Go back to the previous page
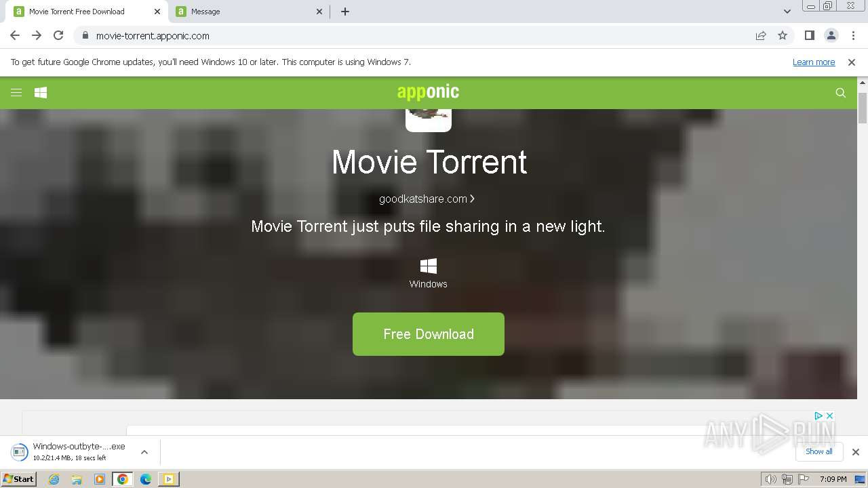 [15, 35]
